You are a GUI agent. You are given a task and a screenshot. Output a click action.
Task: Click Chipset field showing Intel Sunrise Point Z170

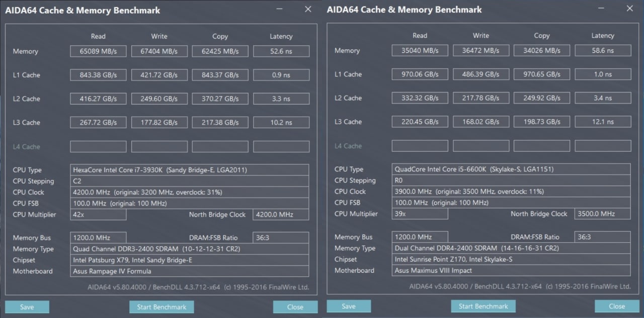(511, 259)
